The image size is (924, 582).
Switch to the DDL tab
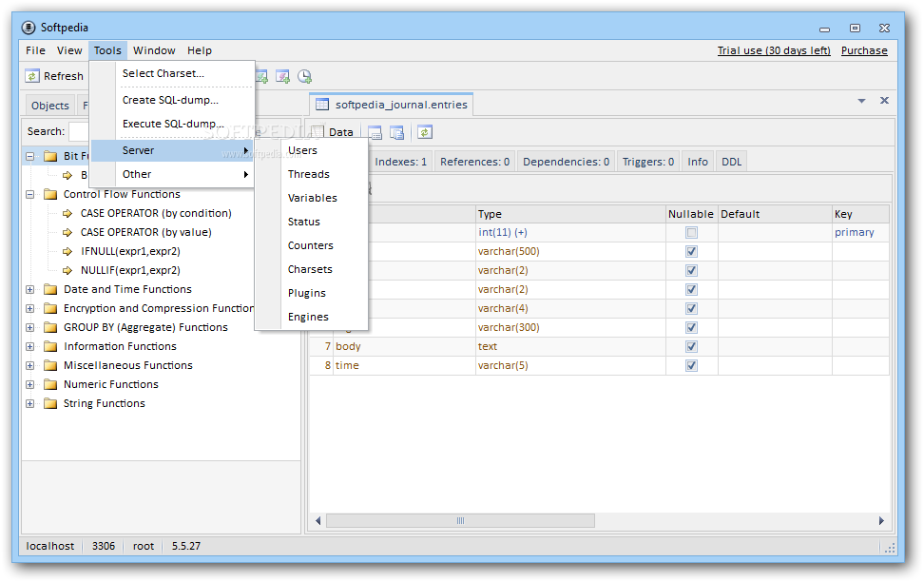(x=731, y=162)
